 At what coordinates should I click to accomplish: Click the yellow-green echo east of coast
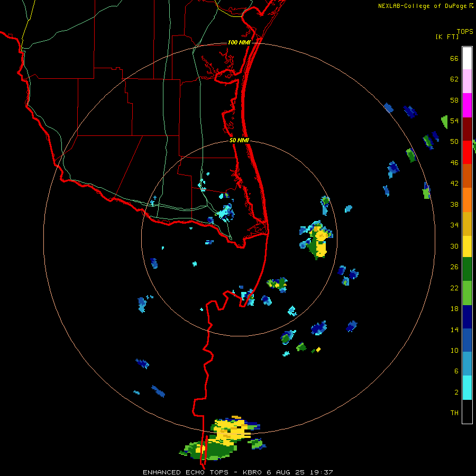point(316,240)
